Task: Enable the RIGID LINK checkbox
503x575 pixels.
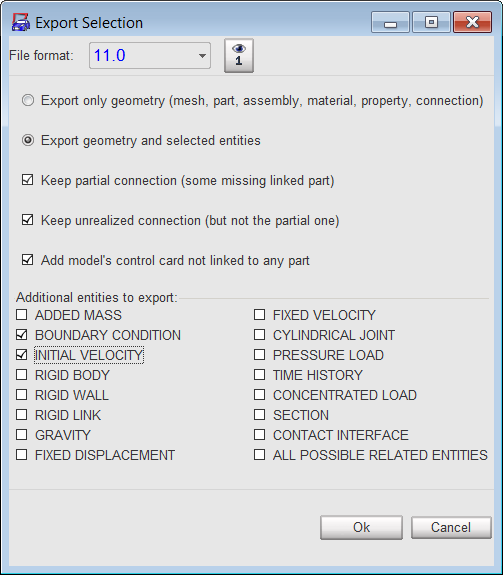Action: 22,414
